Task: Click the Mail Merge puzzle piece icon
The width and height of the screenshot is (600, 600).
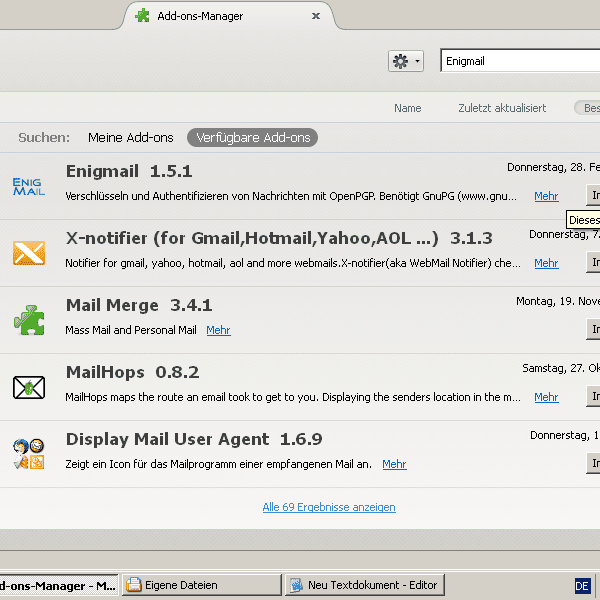Action: 29,320
